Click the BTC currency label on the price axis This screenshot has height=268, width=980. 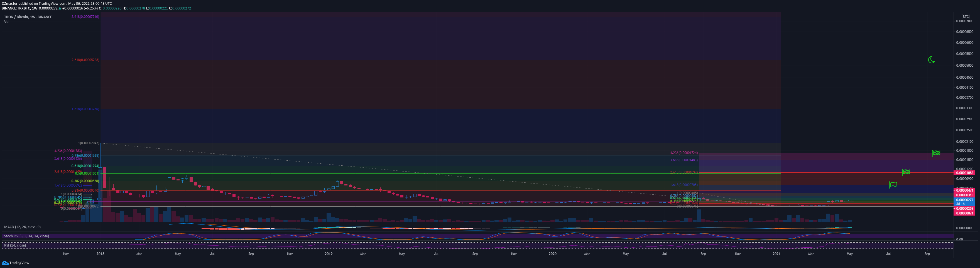[x=966, y=17]
